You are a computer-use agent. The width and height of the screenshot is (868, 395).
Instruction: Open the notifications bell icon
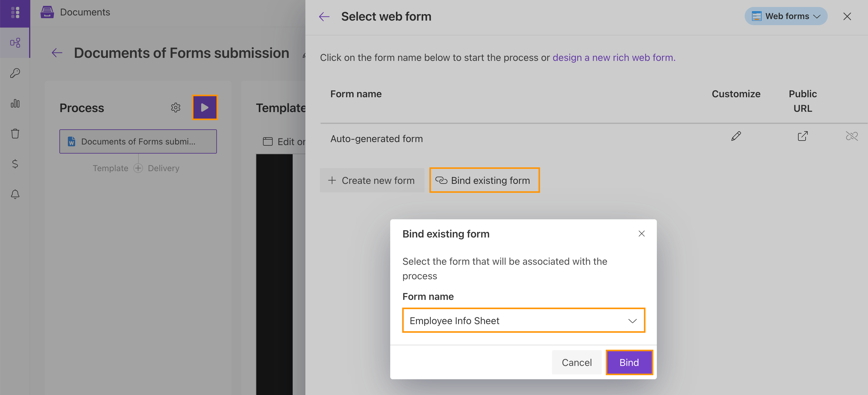coord(15,194)
